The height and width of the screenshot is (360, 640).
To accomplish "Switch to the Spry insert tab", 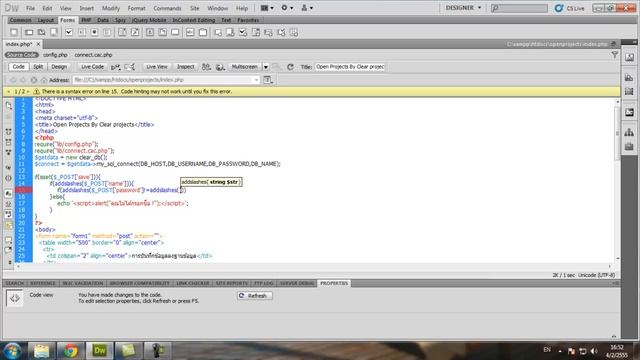I will pyautogui.click(x=120, y=20).
